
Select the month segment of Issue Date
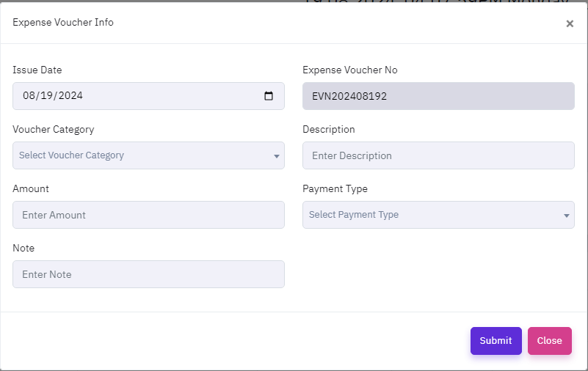click(x=29, y=96)
